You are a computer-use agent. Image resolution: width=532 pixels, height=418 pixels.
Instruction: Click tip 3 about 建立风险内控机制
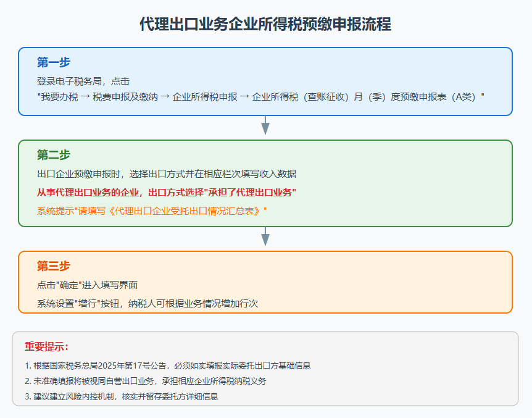pos(122,396)
